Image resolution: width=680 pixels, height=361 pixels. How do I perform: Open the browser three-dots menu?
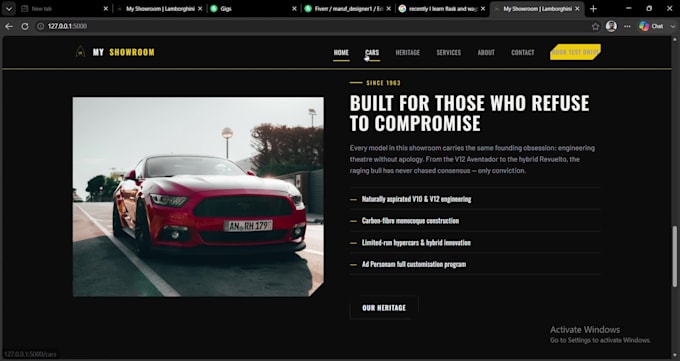[627, 26]
